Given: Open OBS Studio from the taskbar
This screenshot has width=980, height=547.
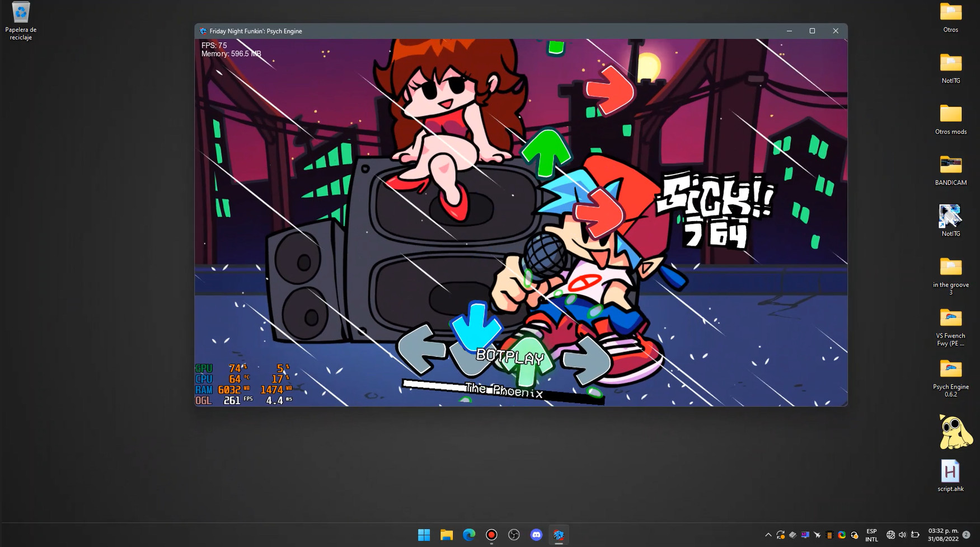Looking at the screenshot, I should pos(514,535).
